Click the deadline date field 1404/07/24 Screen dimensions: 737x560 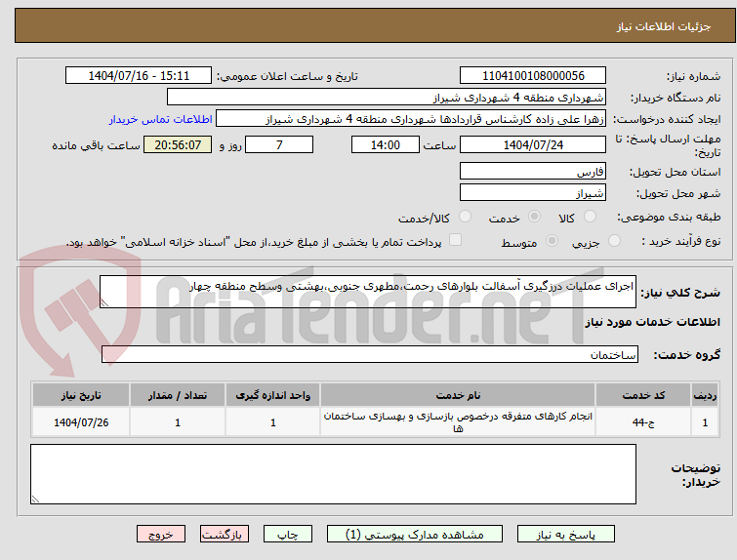(x=533, y=144)
